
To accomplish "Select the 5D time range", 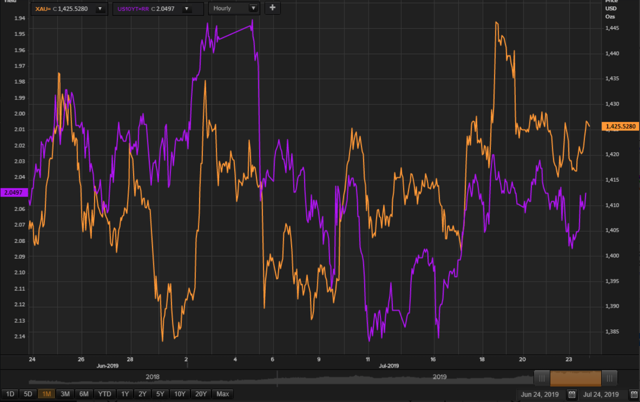I will 28,394.
